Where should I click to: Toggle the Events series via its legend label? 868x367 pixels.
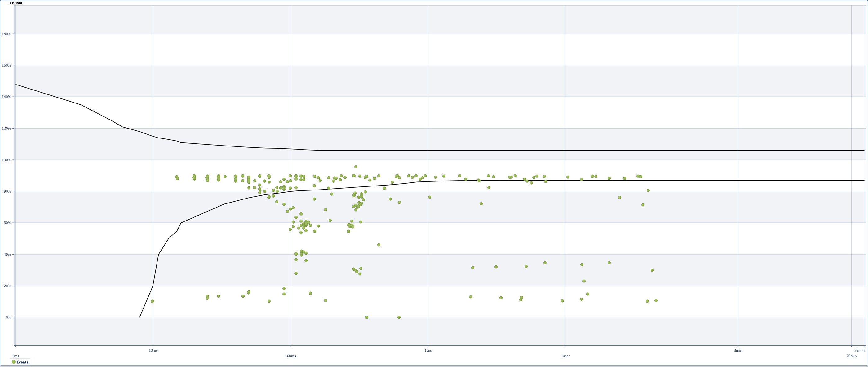pos(22,362)
